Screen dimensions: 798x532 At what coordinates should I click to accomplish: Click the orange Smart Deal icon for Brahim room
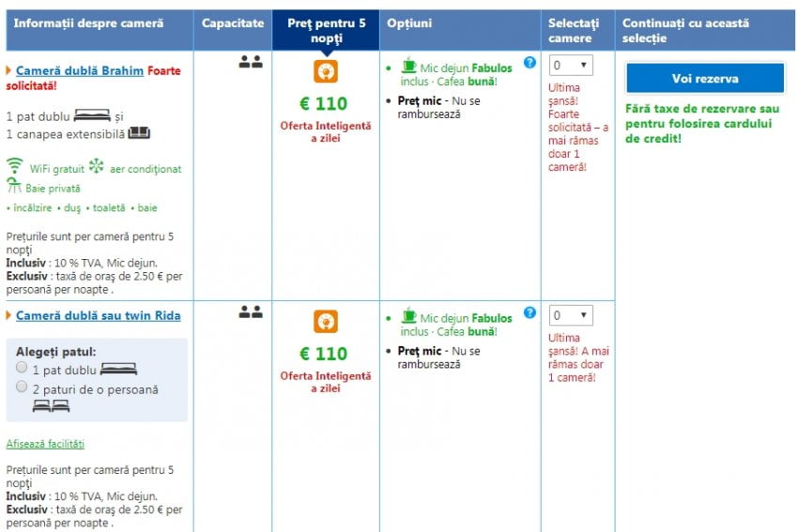[x=325, y=71]
